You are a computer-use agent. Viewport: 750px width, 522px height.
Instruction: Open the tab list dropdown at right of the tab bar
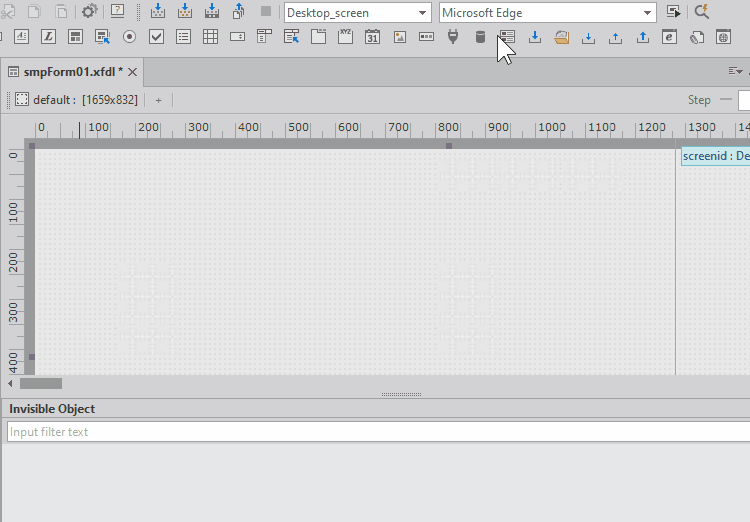point(735,71)
